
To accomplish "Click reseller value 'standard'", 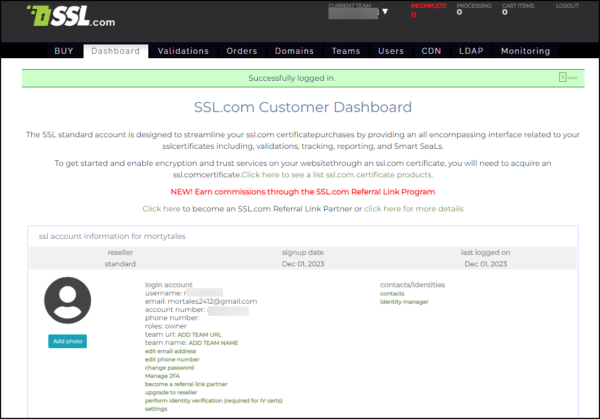I will (x=120, y=264).
